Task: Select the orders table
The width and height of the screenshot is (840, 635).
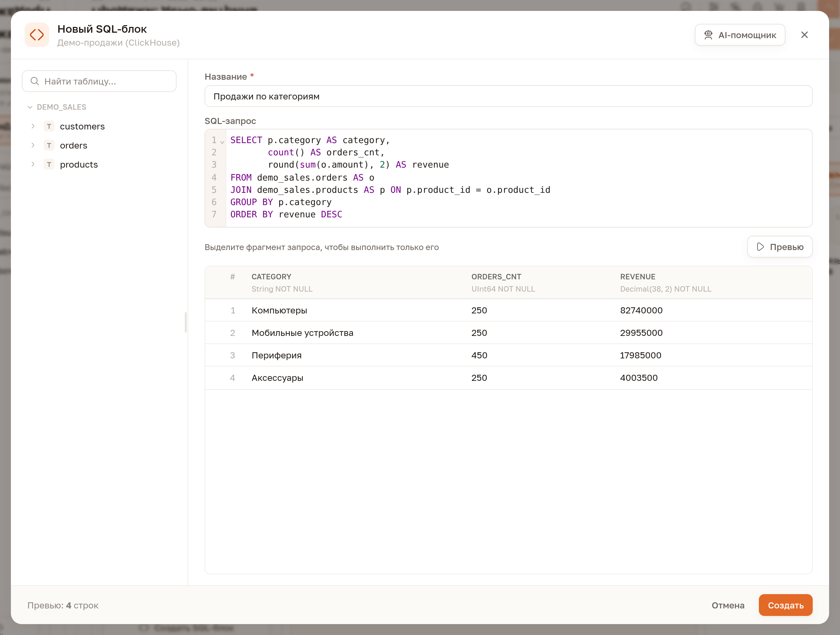Action: [74, 145]
